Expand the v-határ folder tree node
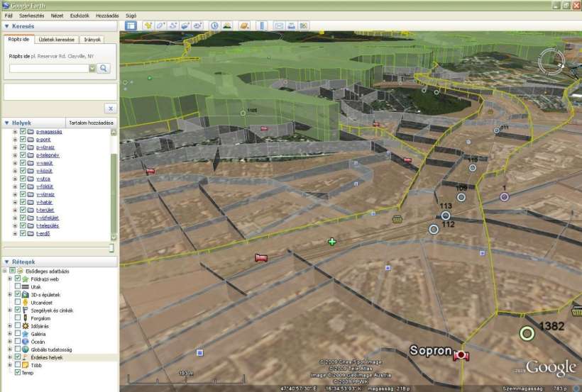Image resolution: width=582 pixels, height=392 pixels. [15, 202]
